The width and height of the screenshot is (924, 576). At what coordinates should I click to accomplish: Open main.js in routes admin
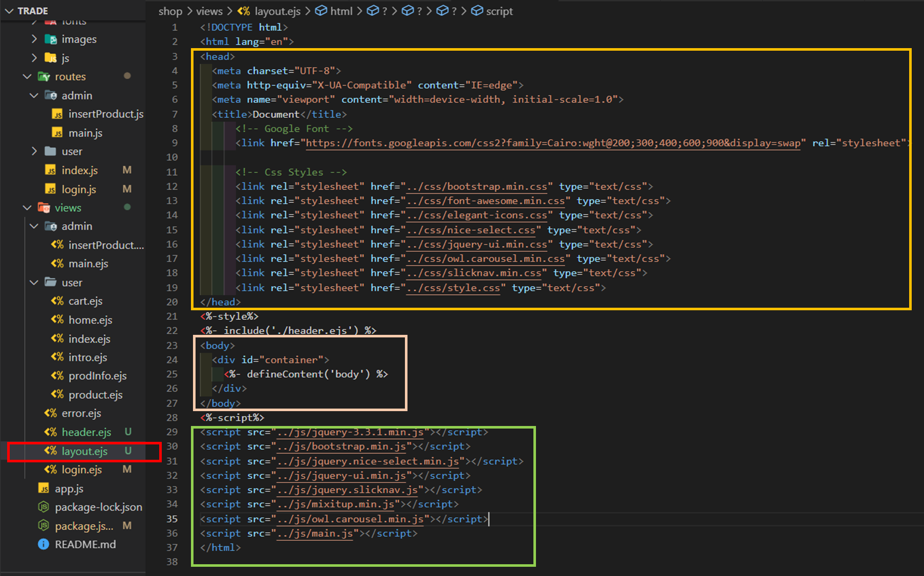pyautogui.click(x=85, y=133)
